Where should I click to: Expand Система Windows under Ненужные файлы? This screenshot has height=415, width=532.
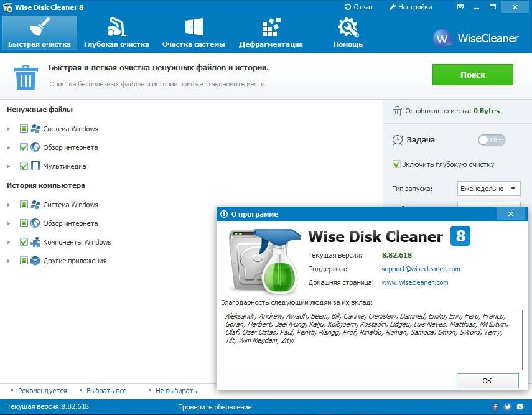9,129
